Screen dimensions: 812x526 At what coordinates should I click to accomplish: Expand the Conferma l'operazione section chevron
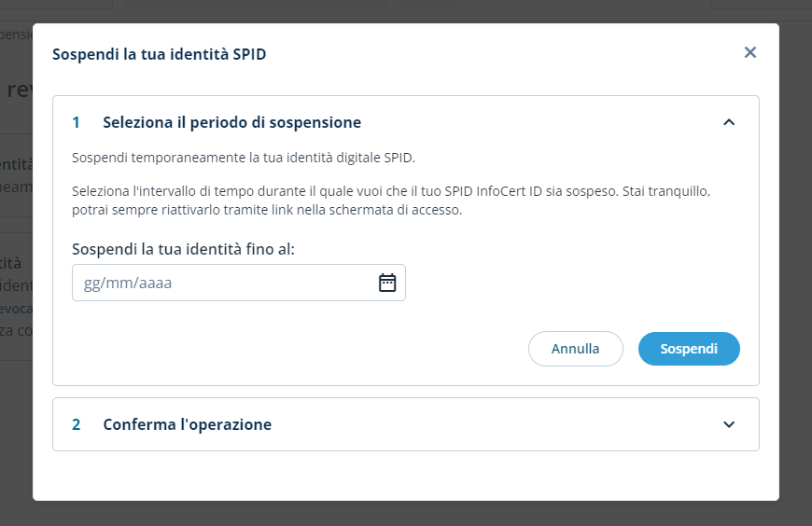pyautogui.click(x=729, y=424)
